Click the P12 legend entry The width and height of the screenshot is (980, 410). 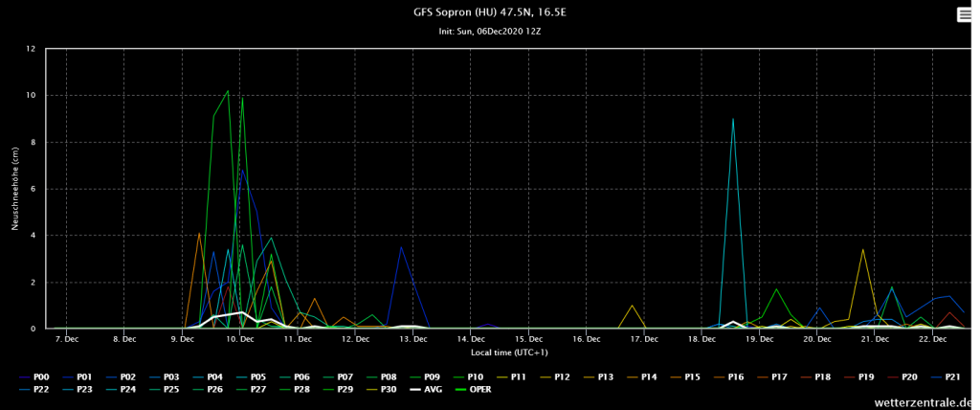pos(562,377)
